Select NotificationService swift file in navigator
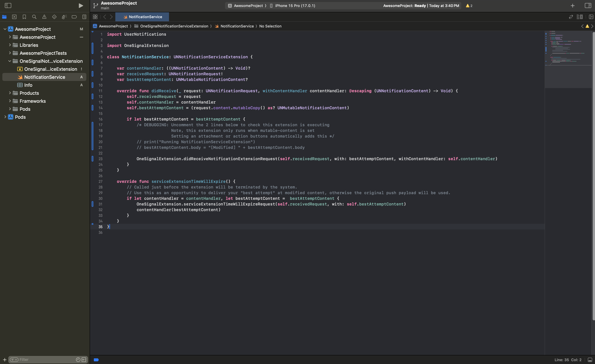Image resolution: width=595 pixels, height=364 pixels. pyautogui.click(x=44, y=77)
